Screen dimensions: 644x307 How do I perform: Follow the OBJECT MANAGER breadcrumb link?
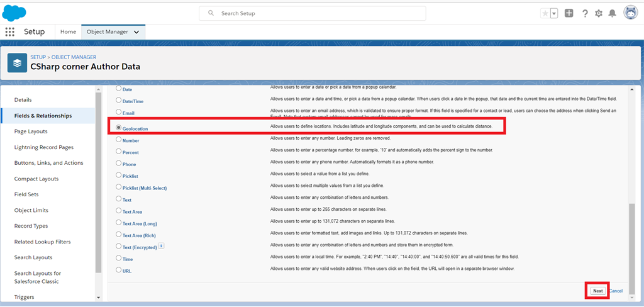74,57
